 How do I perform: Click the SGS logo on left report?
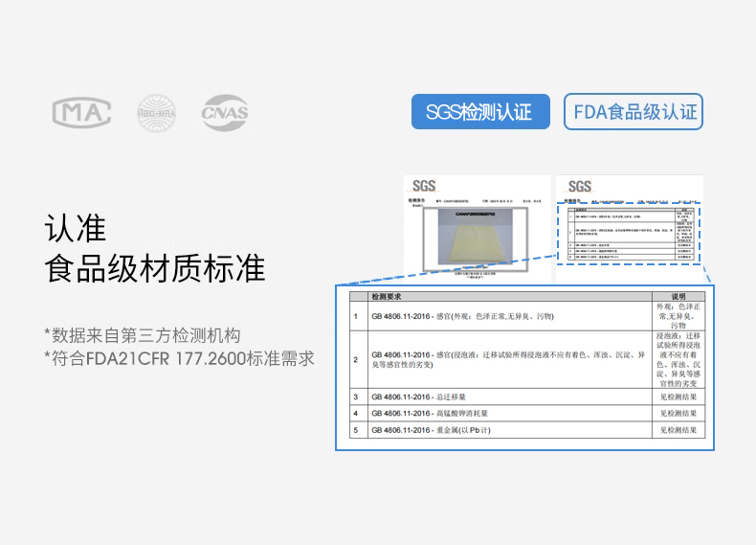pos(423,186)
